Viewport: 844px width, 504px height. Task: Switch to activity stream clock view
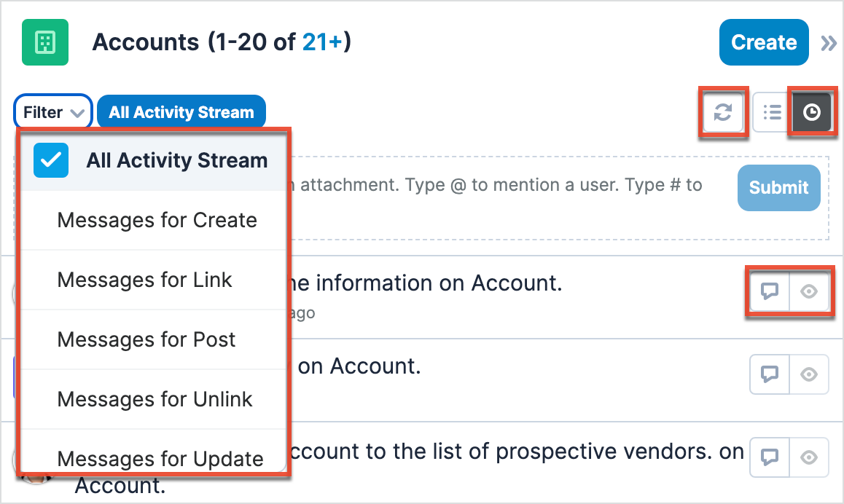pyautogui.click(x=810, y=112)
